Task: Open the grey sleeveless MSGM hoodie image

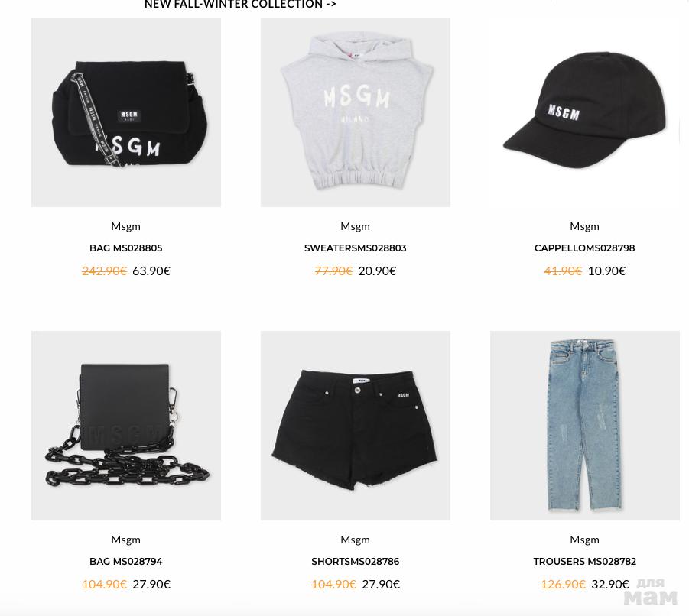Action: pos(355,112)
